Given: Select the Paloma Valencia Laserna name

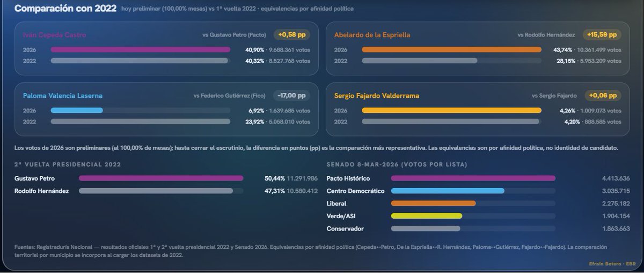Looking at the screenshot, I should coord(62,96).
